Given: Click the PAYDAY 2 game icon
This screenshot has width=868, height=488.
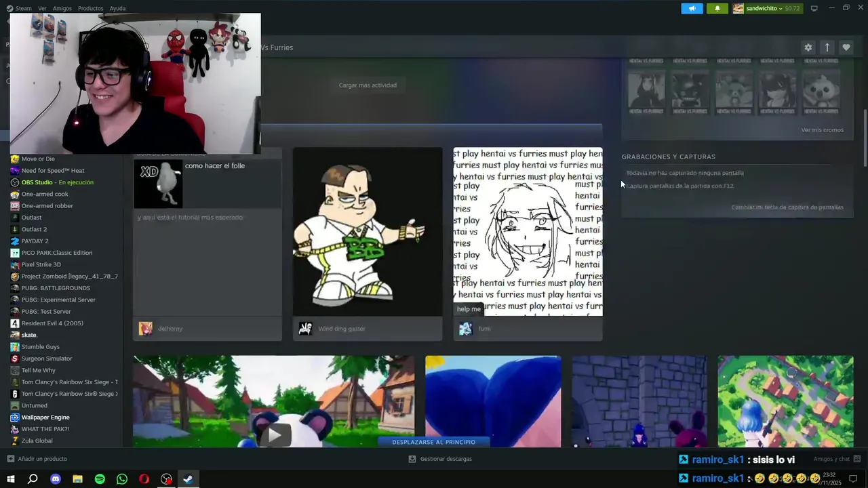Looking at the screenshot, I should [15, 241].
